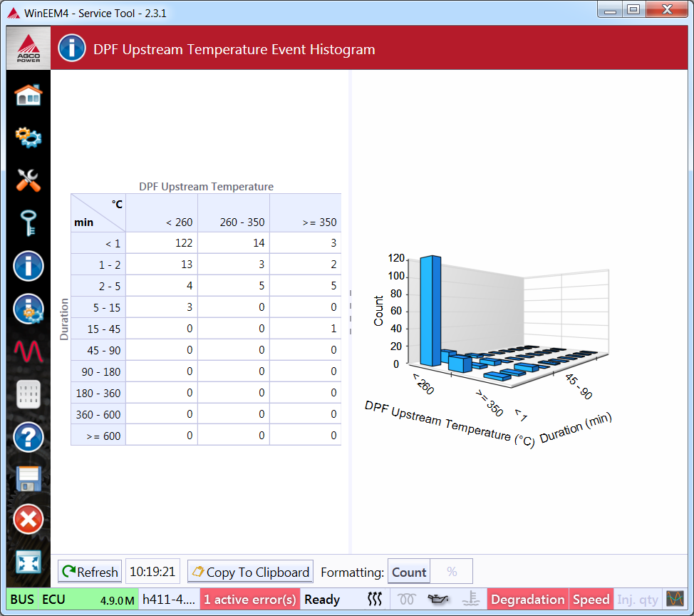694x616 pixels.
Task: Click the Degradation status indicator
Action: point(528,600)
